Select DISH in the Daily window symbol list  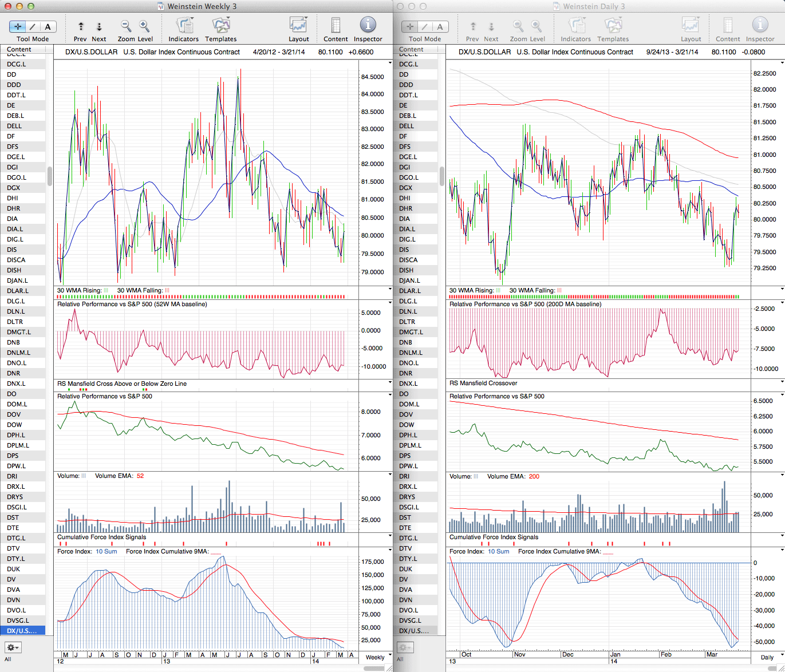click(x=407, y=270)
